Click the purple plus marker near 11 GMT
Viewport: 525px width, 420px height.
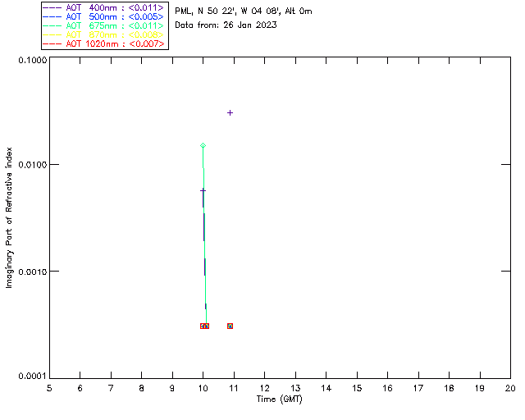[x=230, y=113]
